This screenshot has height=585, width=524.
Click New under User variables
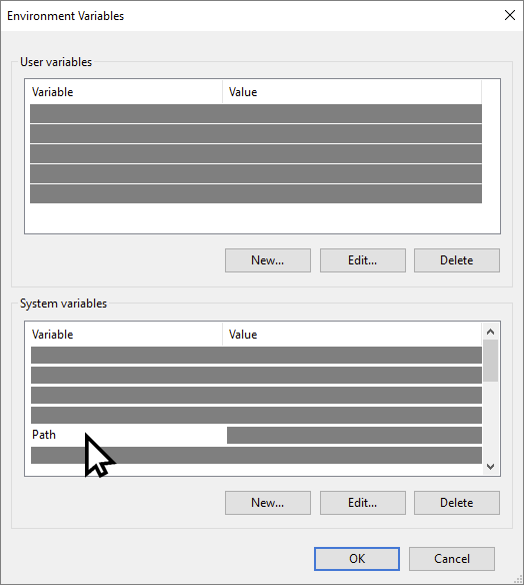click(x=268, y=260)
